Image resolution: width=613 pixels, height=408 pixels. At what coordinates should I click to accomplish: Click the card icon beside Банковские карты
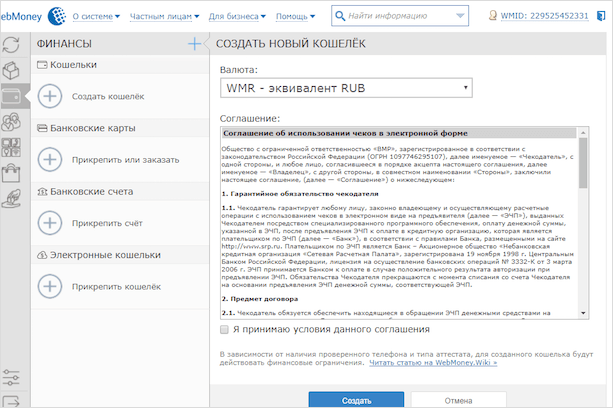point(42,128)
